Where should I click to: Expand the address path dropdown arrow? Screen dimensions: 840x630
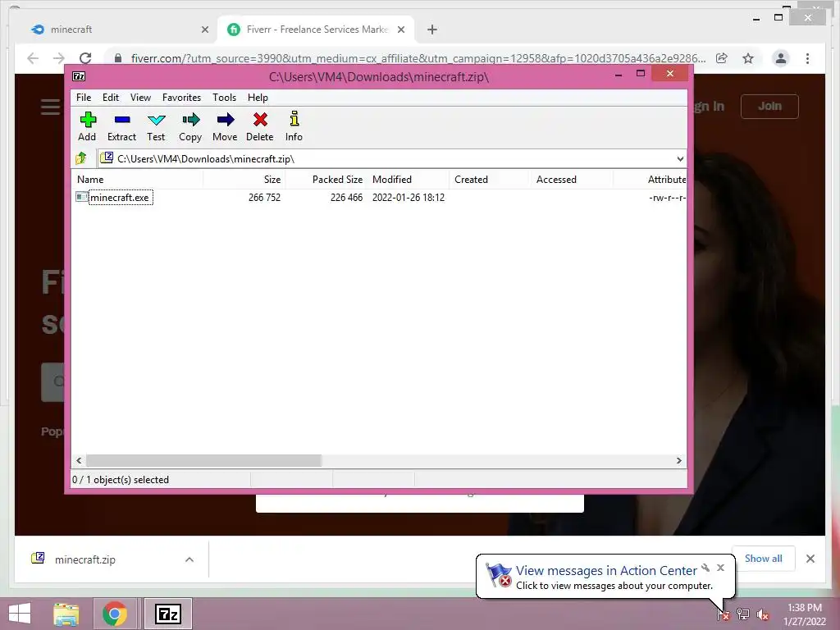click(680, 158)
